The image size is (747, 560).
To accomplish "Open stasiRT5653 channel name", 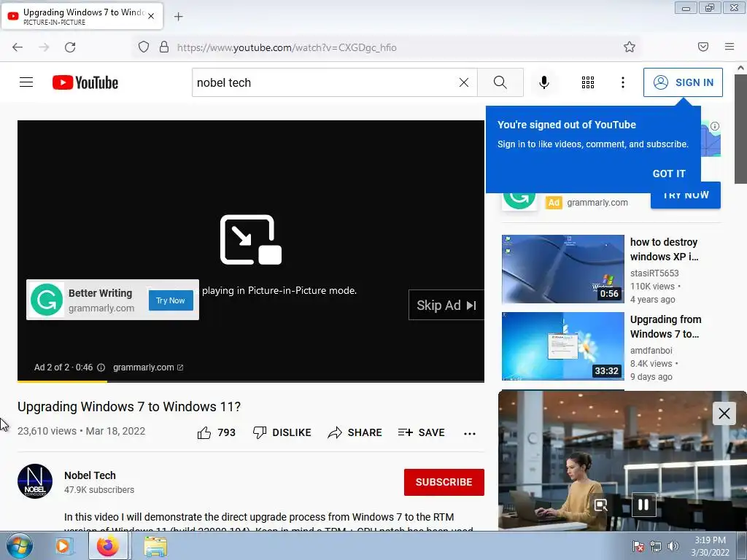I will (x=654, y=273).
